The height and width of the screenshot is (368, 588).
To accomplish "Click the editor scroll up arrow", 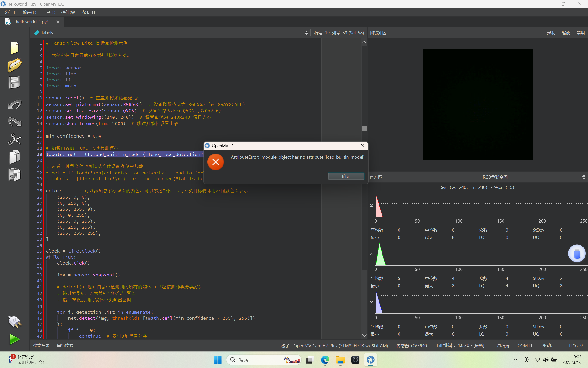I will (364, 42).
